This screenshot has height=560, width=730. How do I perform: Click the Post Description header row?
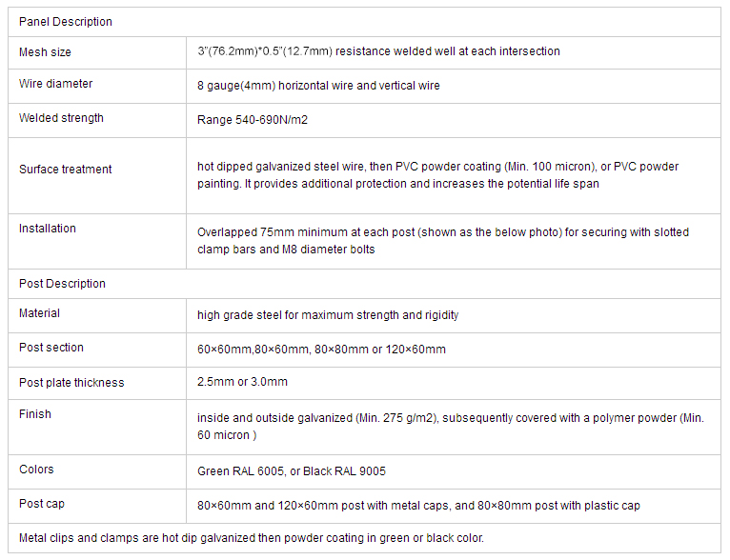(364, 284)
